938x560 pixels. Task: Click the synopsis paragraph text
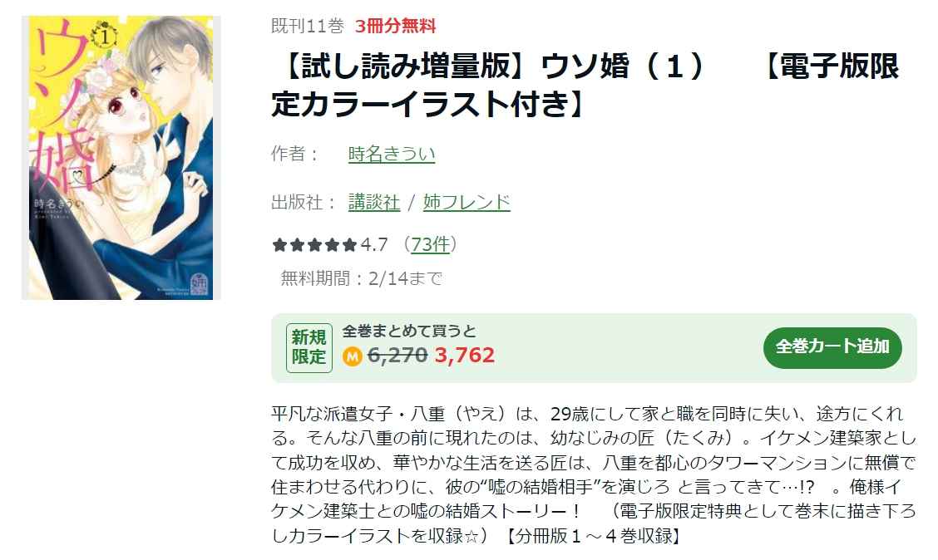point(594,475)
